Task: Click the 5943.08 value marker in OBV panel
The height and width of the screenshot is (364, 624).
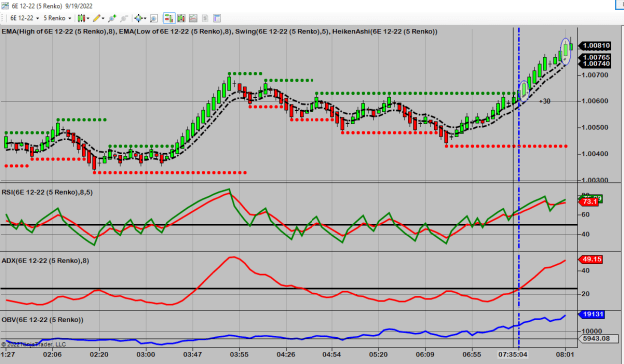Action: [x=599, y=338]
